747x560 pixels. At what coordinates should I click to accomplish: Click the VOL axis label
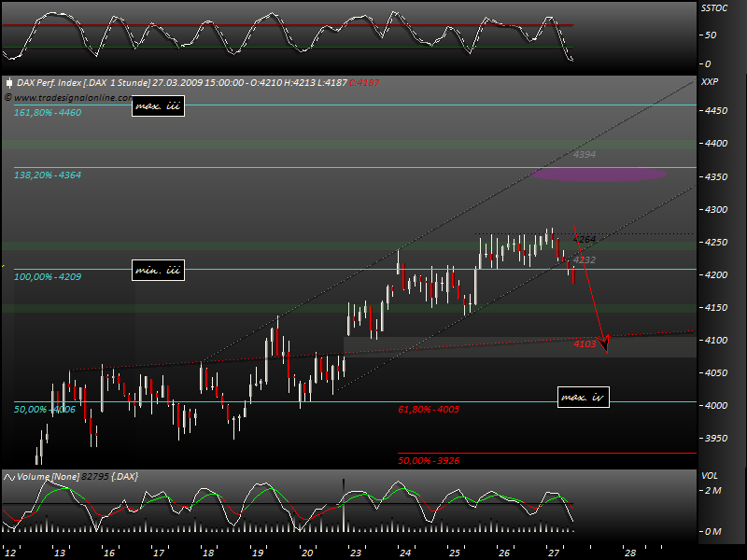click(x=710, y=476)
